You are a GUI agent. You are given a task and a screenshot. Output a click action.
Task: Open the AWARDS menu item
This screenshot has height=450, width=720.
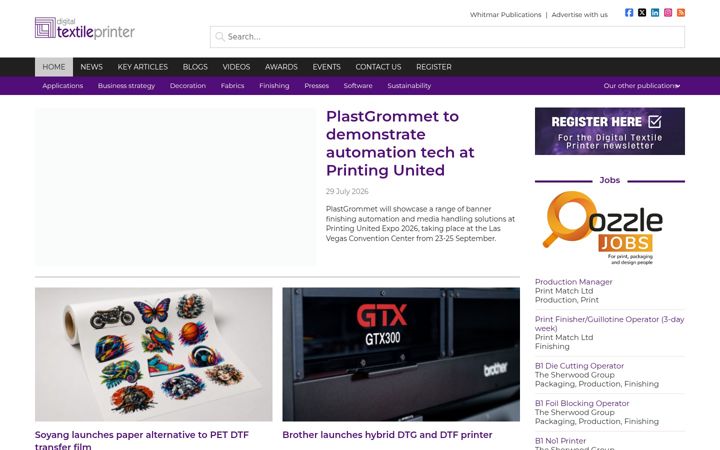(281, 67)
